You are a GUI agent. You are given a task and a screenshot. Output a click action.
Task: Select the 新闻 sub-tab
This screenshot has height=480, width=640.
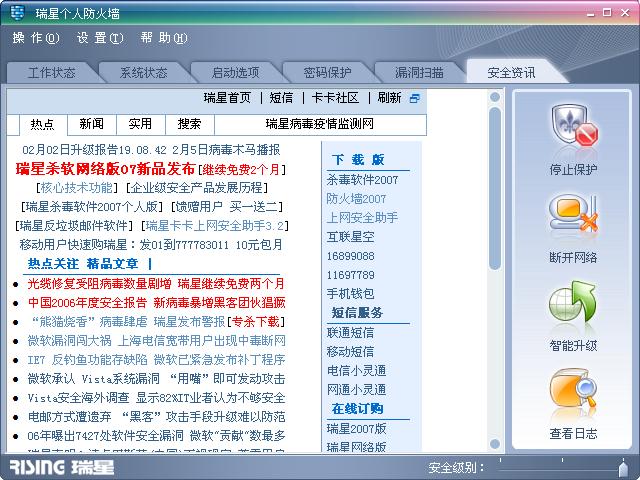pos(91,124)
